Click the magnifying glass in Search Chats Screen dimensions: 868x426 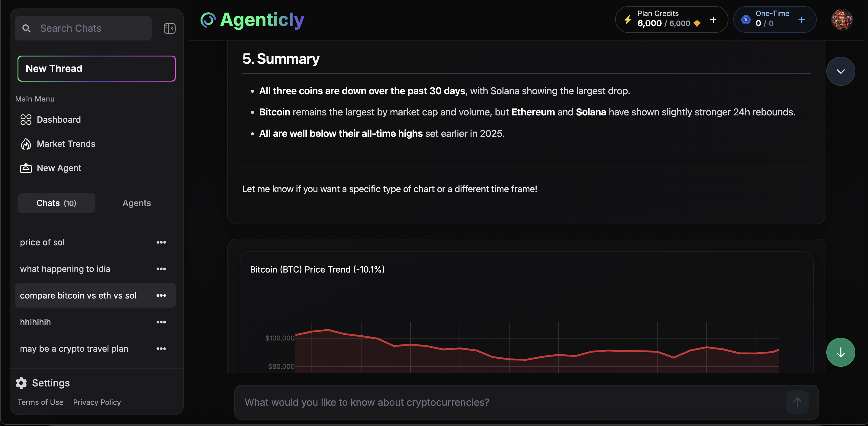[x=27, y=28]
